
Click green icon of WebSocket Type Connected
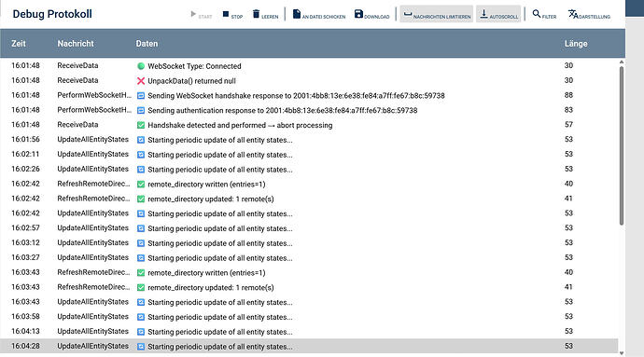pyautogui.click(x=141, y=66)
